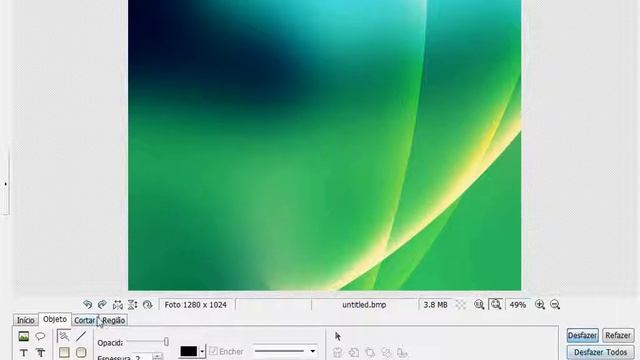Select the arrow pointer object selection tool
Image resolution: width=640 pixels, height=360 pixels.
(338, 336)
